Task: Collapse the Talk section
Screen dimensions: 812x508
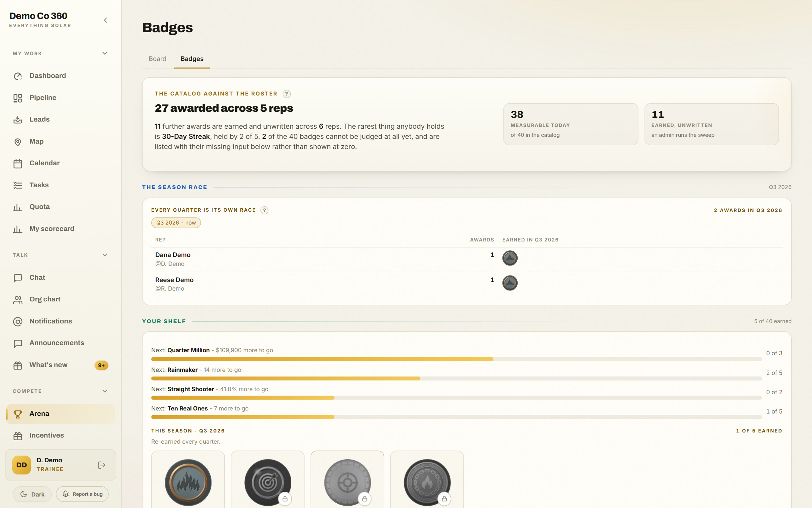Action: [x=105, y=255]
